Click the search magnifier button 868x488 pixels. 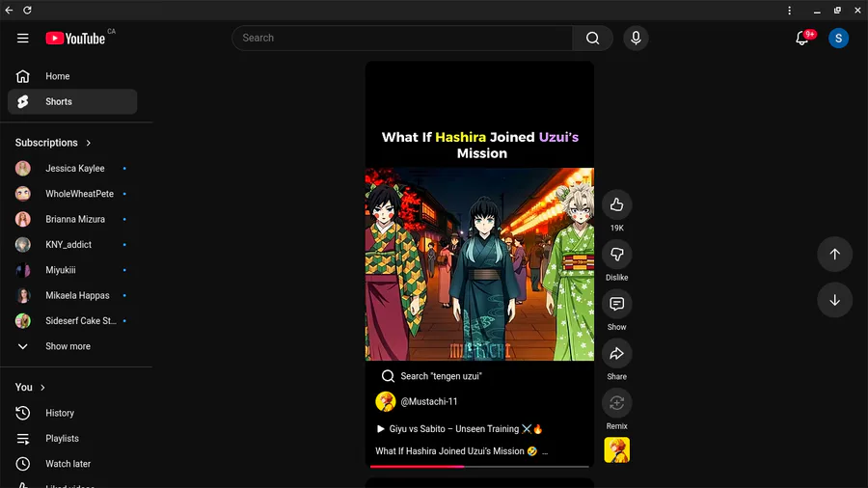(x=592, y=39)
